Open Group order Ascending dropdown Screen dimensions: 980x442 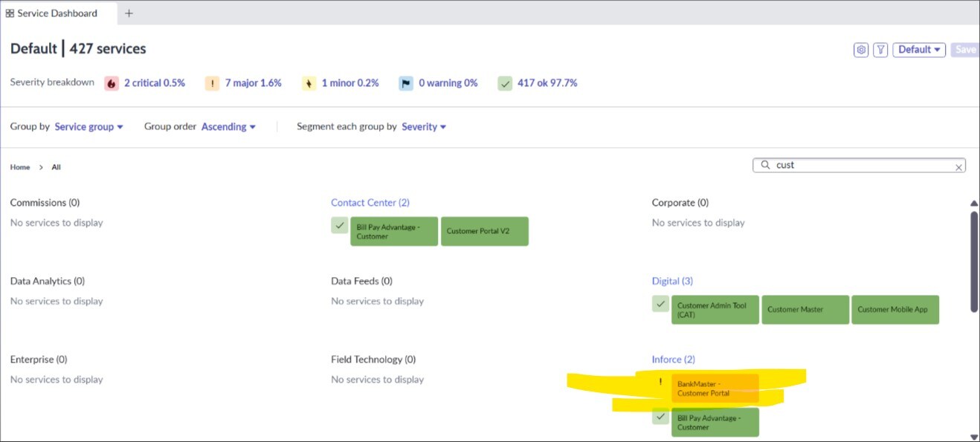click(x=228, y=127)
